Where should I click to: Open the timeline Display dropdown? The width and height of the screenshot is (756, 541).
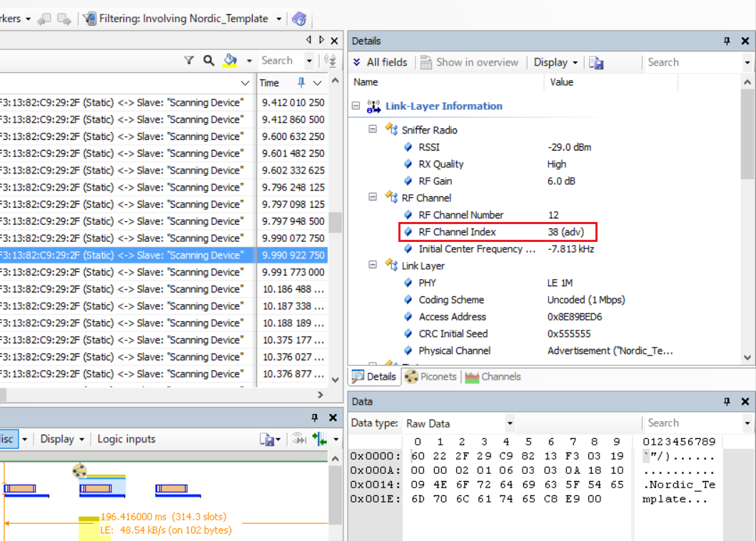pos(62,439)
